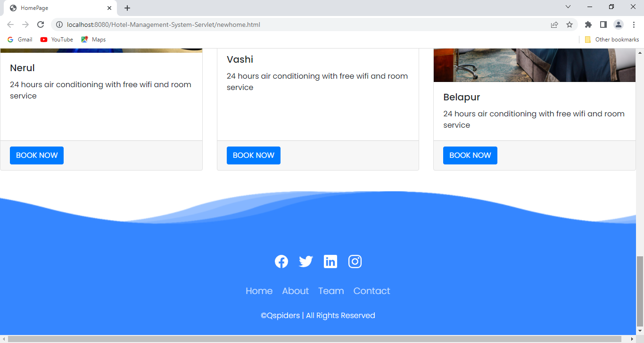644x343 pixels.
Task: Share this page icon in address bar
Action: coord(554,24)
